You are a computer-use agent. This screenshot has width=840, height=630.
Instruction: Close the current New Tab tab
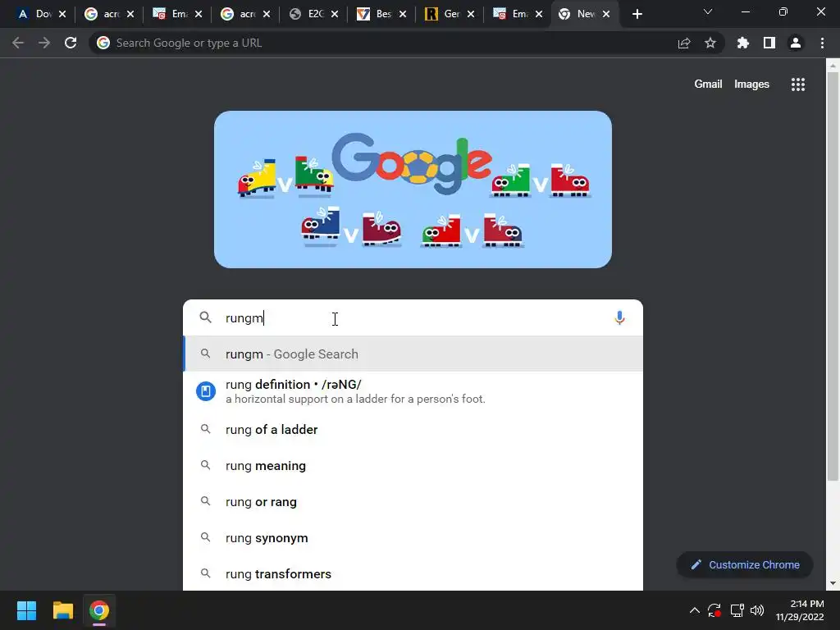606,15
